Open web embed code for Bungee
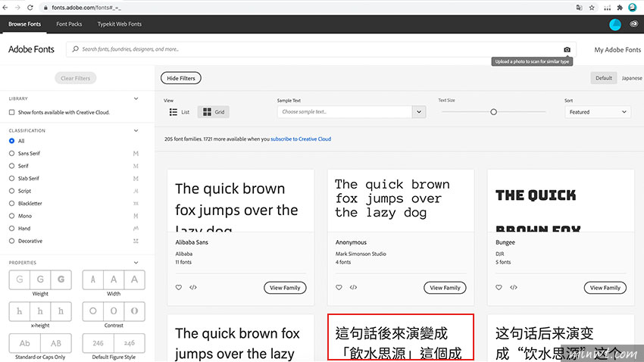The height and width of the screenshot is (362, 644). [514, 287]
